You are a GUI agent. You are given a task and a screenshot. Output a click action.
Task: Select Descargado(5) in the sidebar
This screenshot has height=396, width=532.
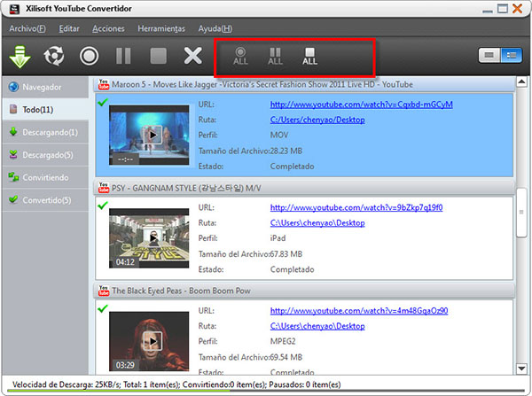45,155
